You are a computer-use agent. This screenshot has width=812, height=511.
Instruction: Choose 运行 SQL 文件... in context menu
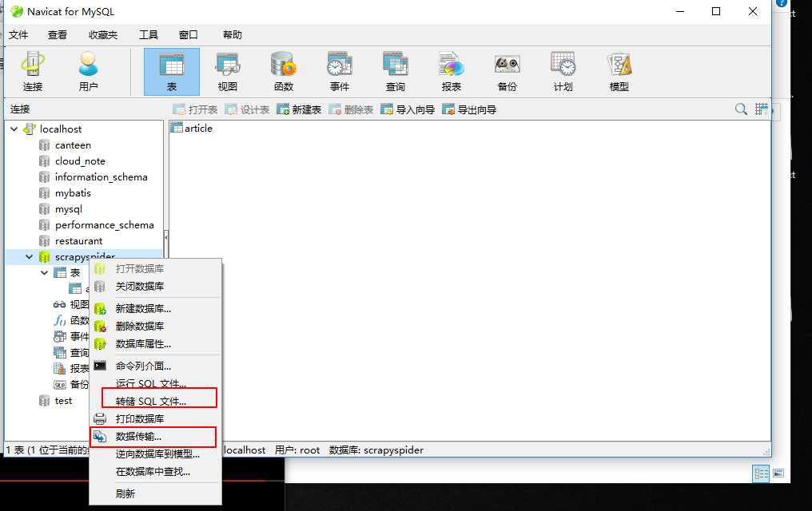(155, 383)
